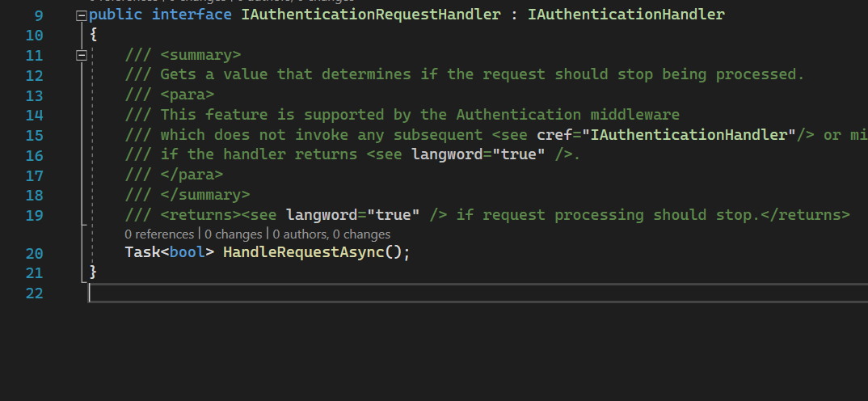Click line number 21 in the gutter
868x401 pixels.
(34, 273)
